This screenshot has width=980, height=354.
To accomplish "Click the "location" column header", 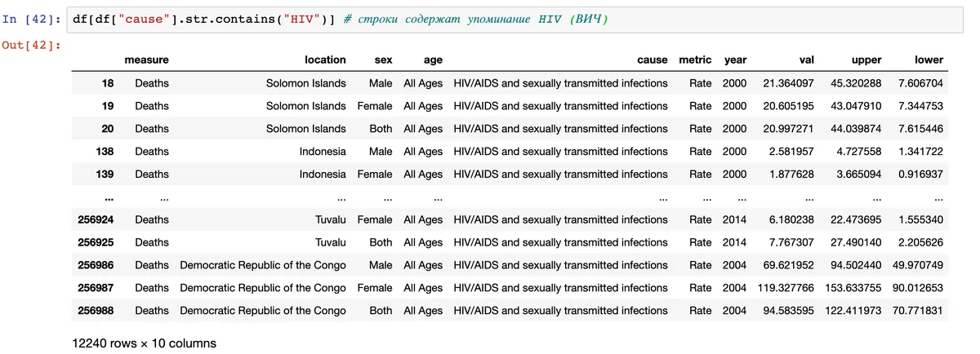I will tap(325, 60).
